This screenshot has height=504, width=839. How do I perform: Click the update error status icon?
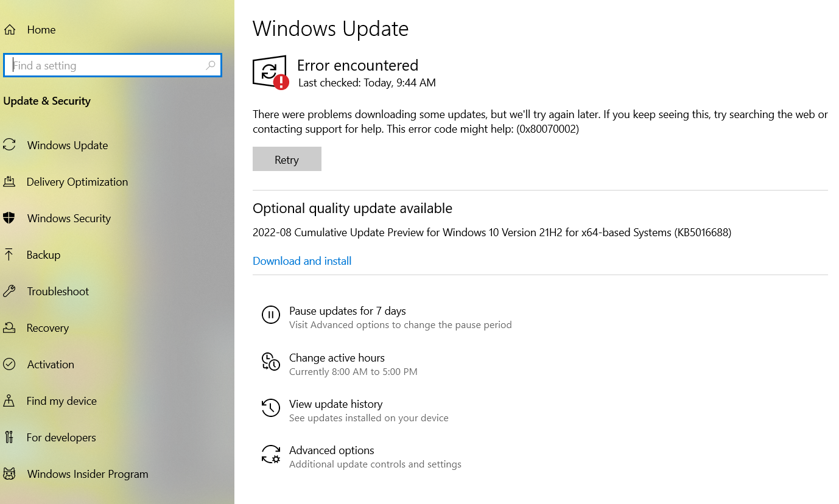click(x=270, y=72)
